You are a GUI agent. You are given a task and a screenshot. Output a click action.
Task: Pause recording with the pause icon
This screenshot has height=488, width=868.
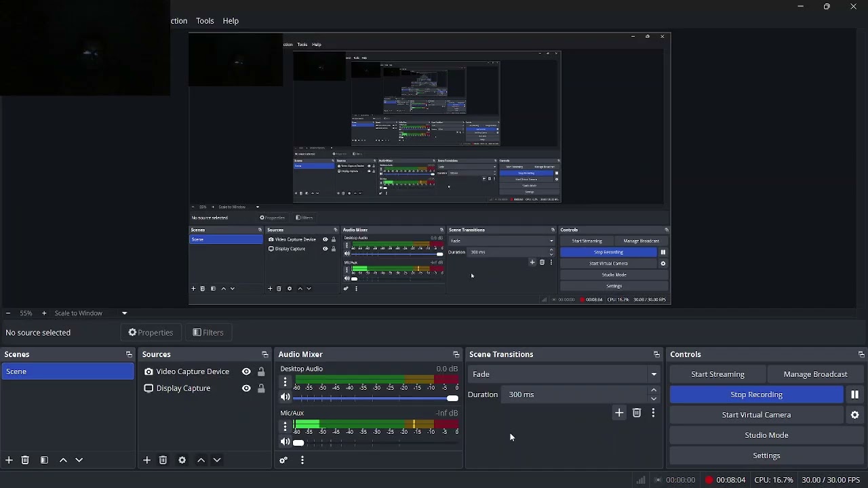point(855,394)
